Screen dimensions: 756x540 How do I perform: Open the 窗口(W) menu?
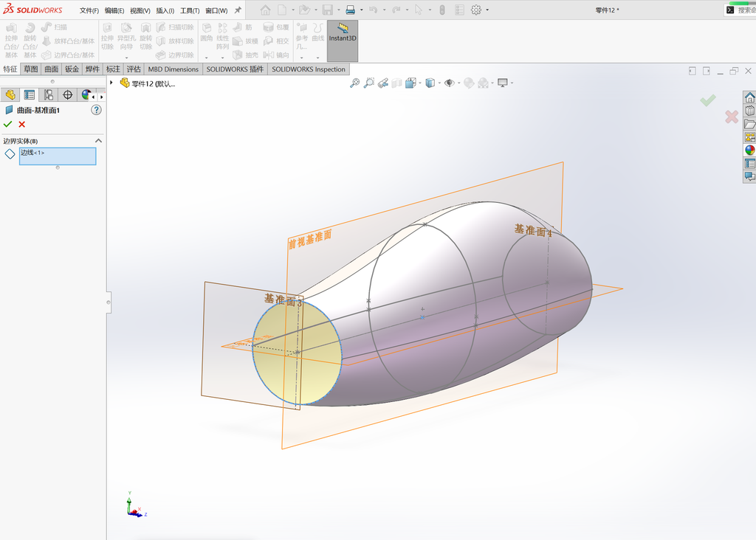coord(216,10)
